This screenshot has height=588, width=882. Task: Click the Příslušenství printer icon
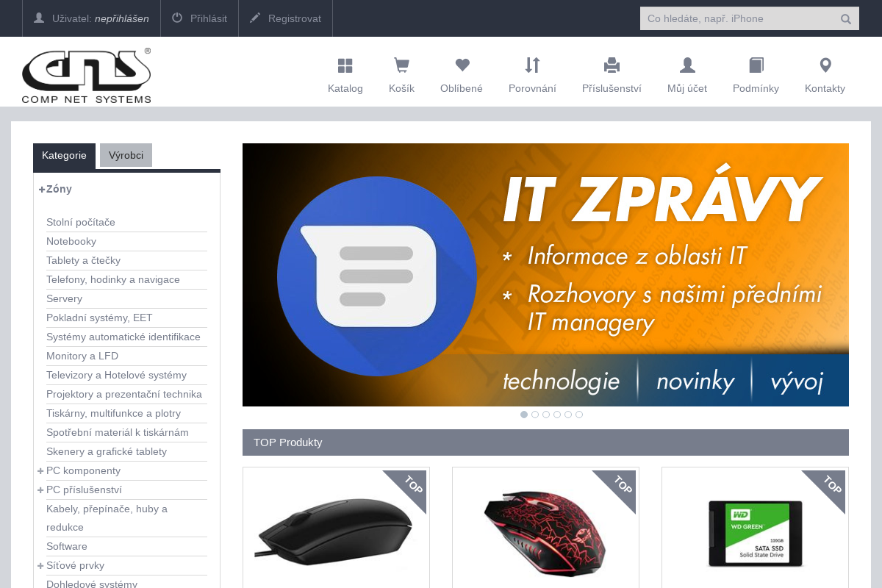612,66
